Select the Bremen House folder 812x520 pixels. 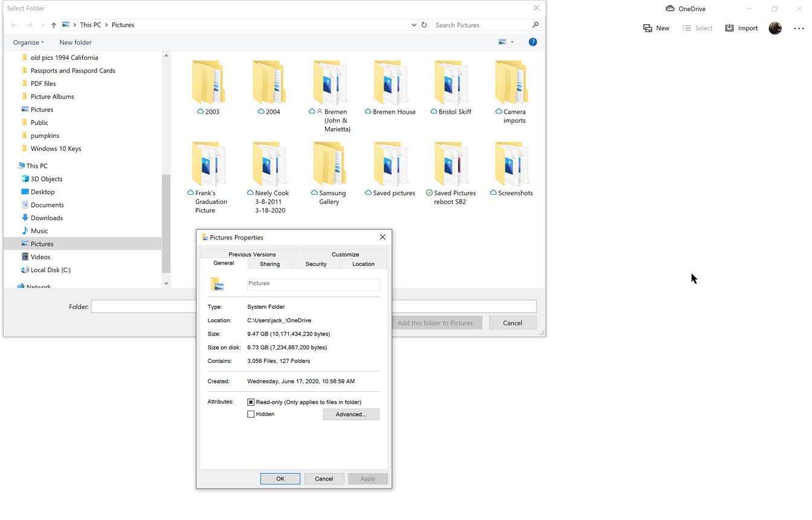pyautogui.click(x=390, y=88)
